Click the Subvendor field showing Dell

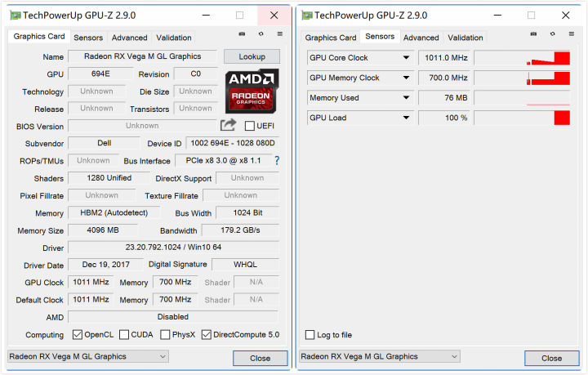(104, 143)
